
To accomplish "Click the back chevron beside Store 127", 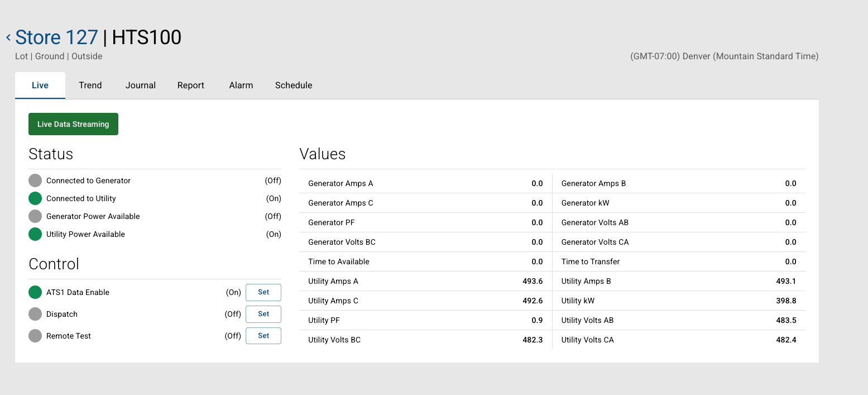I will (x=8, y=37).
